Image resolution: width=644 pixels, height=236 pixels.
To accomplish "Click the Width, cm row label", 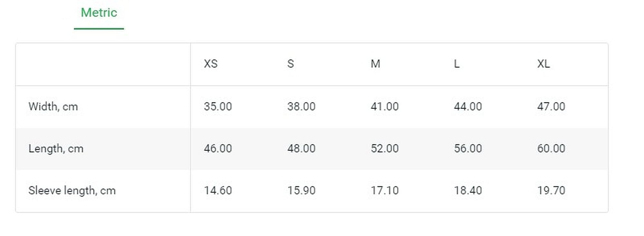I will click(53, 107).
